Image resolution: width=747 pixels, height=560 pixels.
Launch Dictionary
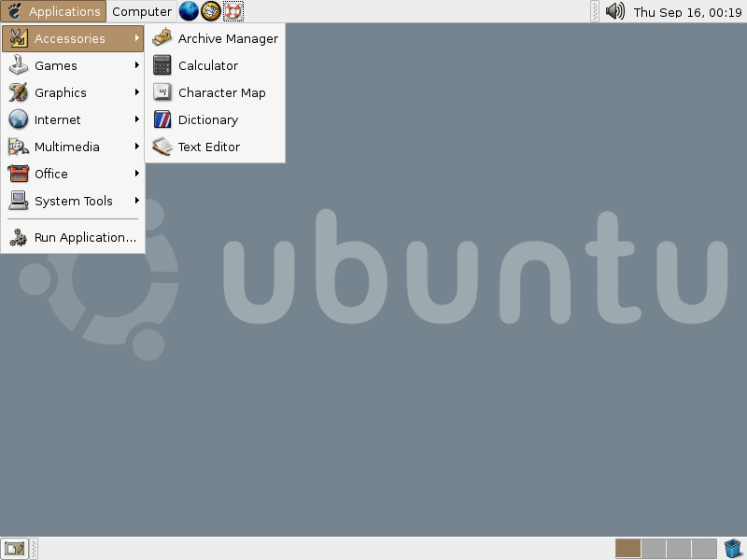tap(216, 119)
